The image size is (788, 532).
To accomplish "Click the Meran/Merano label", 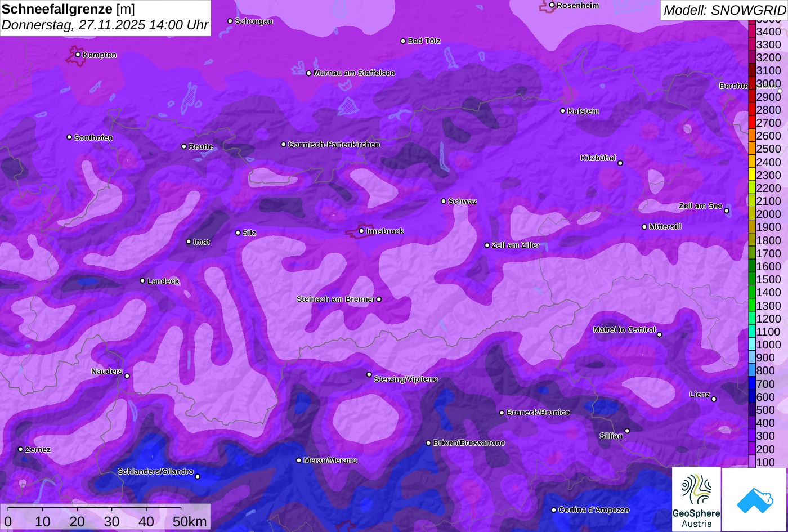I will tap(330, 461).
